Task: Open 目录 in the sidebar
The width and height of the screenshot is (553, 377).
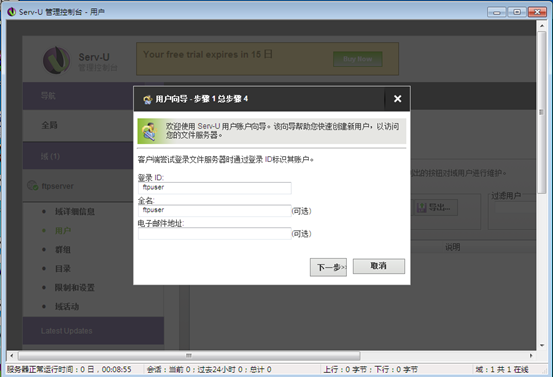Action: click(63, 269)
